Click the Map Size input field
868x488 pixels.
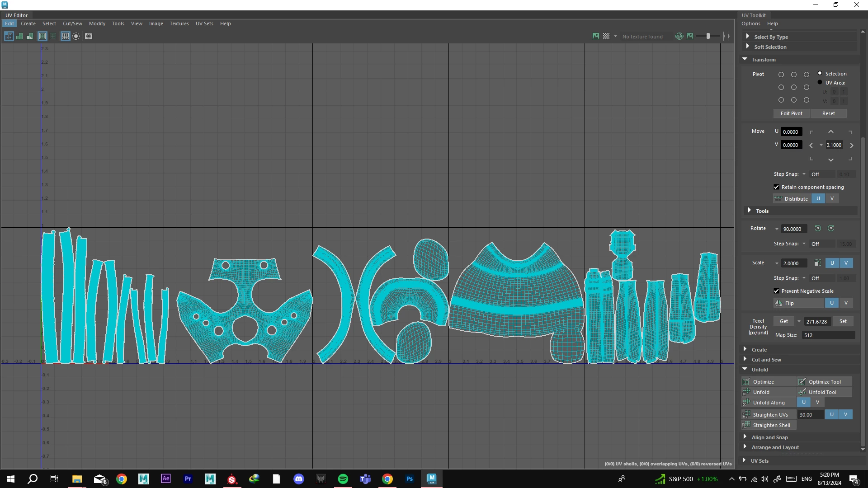pyautogui.click(x=828, y=335)
